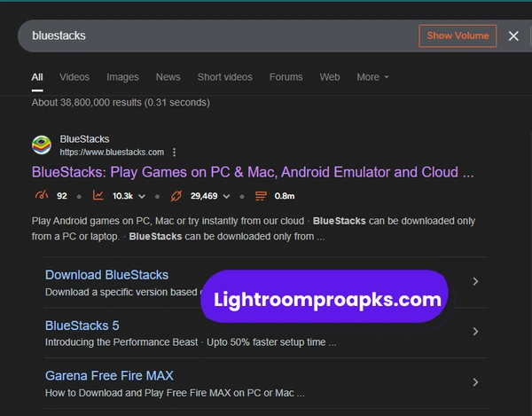The width and height of the screenshot is (532, 416).
Task: Click into the bluestacks search field
Action: [x=217, y=35]
